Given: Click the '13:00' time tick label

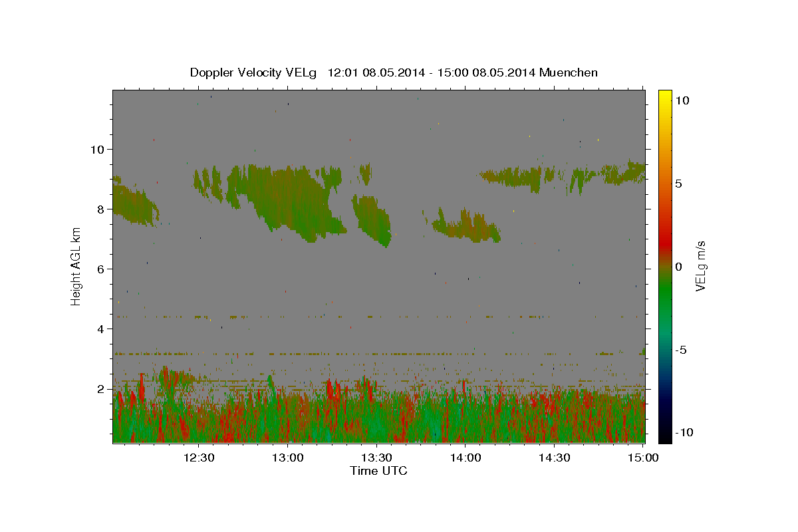Looking at the screenshot, I should [287, 458].
